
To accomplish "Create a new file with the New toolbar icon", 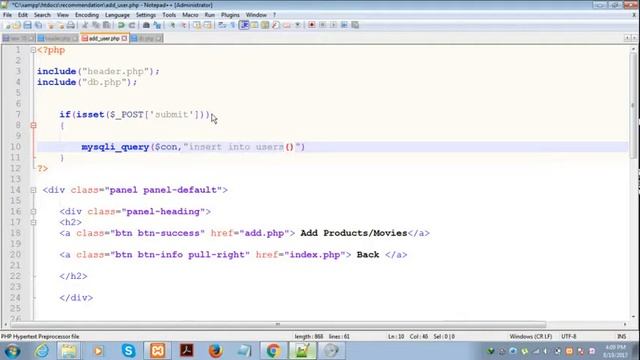I will (7, 25).
